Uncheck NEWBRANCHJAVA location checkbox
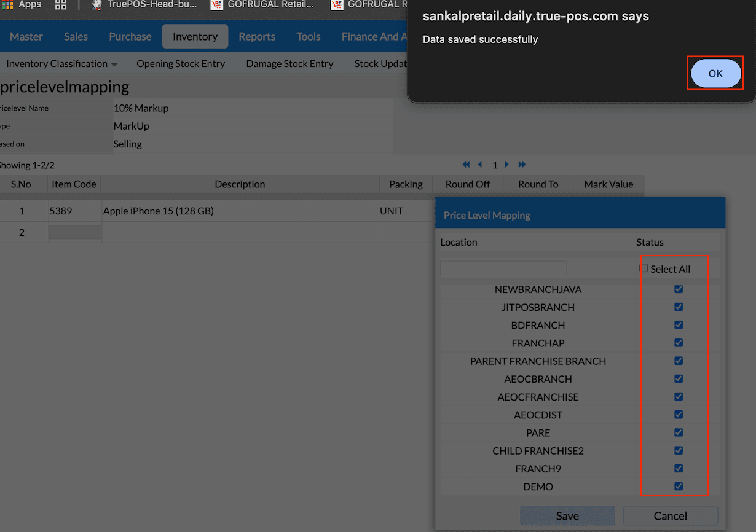This screenshot has height=532, width=756. 679,289
